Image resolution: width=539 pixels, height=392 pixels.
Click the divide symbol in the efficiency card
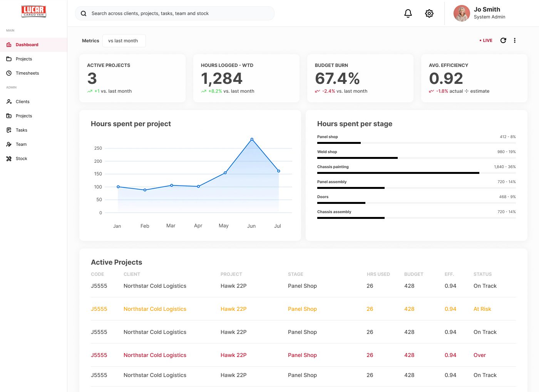(x=467, y=91)
